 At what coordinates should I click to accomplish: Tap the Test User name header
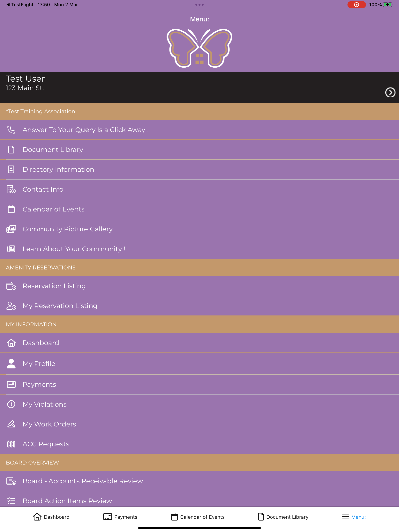25,79
